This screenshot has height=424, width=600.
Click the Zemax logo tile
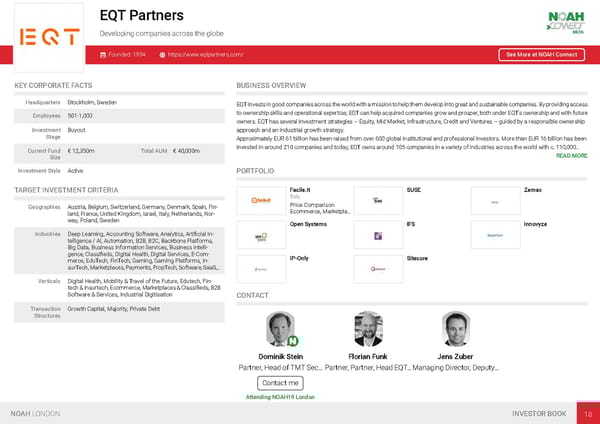click(x=494, y=200)
